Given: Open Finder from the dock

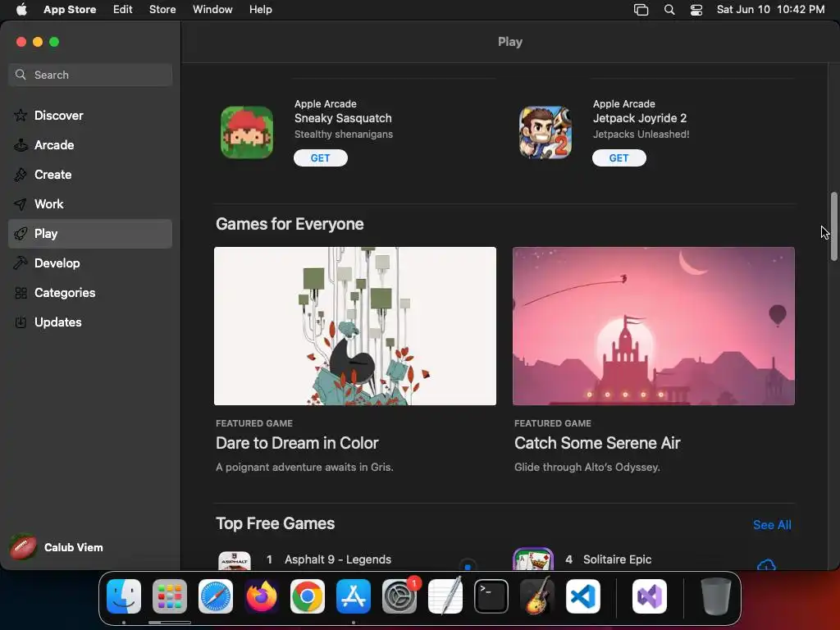Looking at the screenshot, I should point(124,596).
